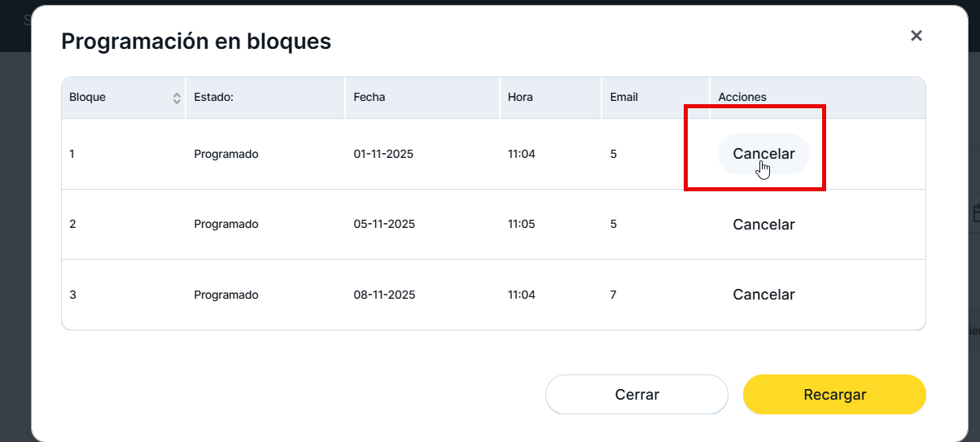Image resolution: width=980 pixels, height=442 pixels.
Task: Reload the list with Recargar
Action: 834,395
